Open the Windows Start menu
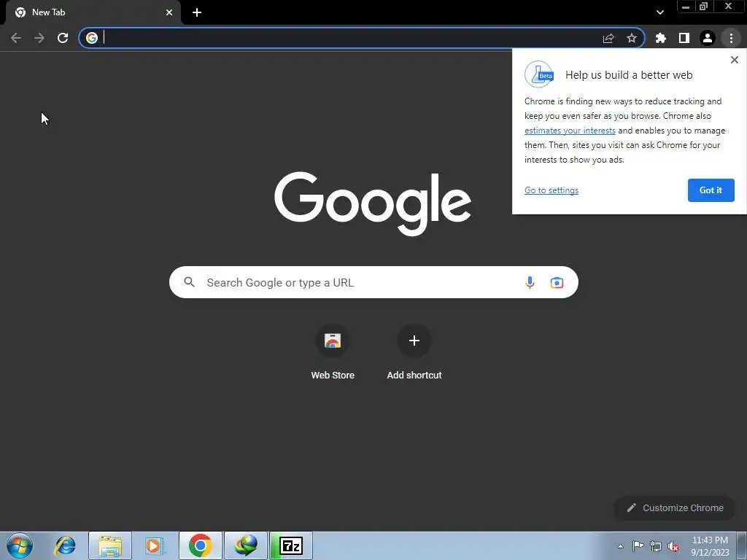 tap(20, 545)
